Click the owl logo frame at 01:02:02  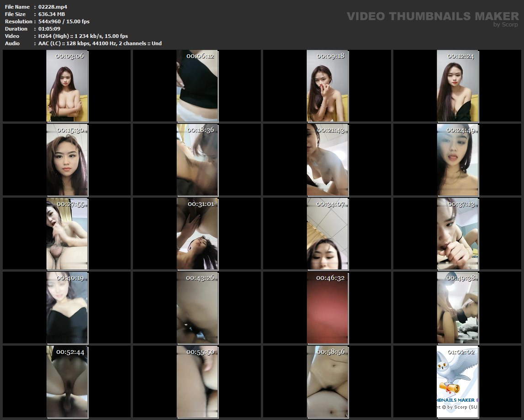(x=457, y=382)
